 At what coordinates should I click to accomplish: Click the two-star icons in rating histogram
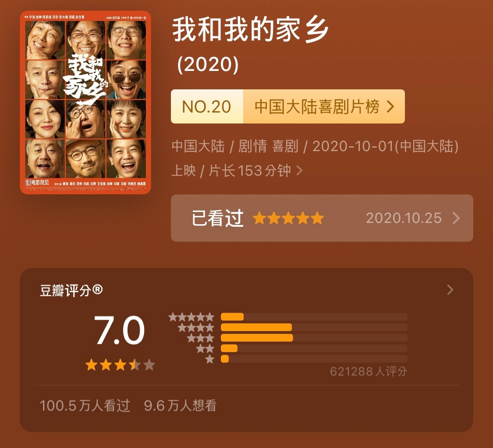coord(205,349)
